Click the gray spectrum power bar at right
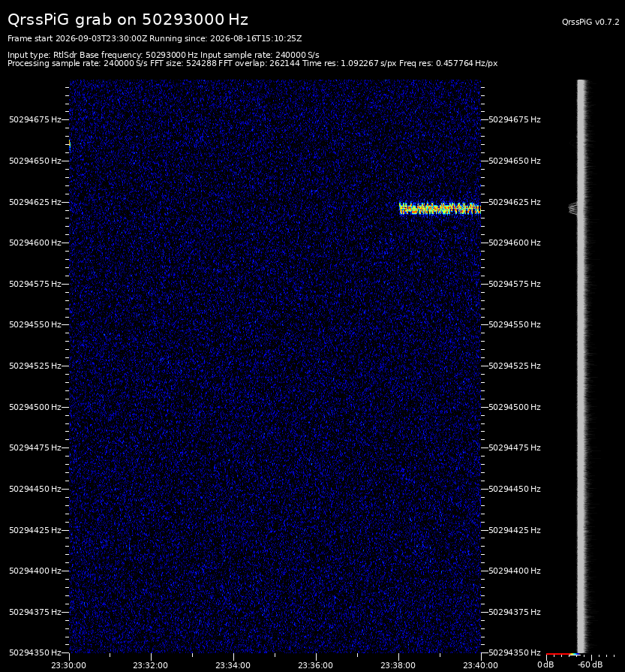The height and width of the screenshot is (672, 625). [581, 366]
